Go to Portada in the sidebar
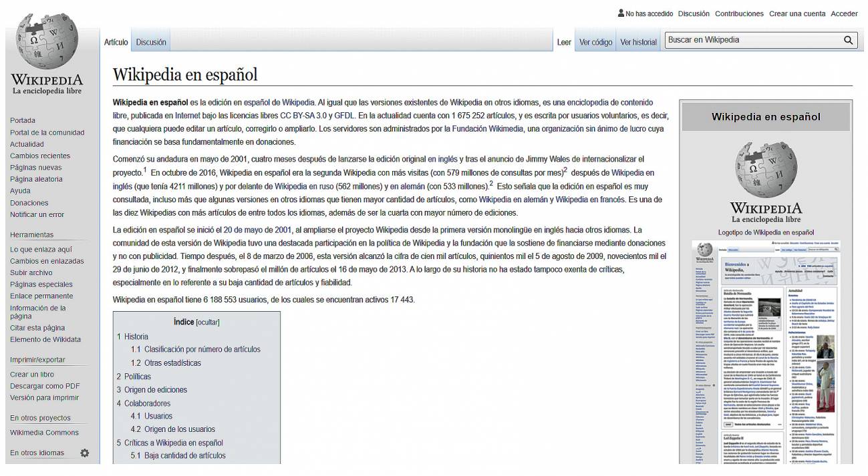This screenshot has width=868, height=476. pyautogui.click(x=23, y=121)
